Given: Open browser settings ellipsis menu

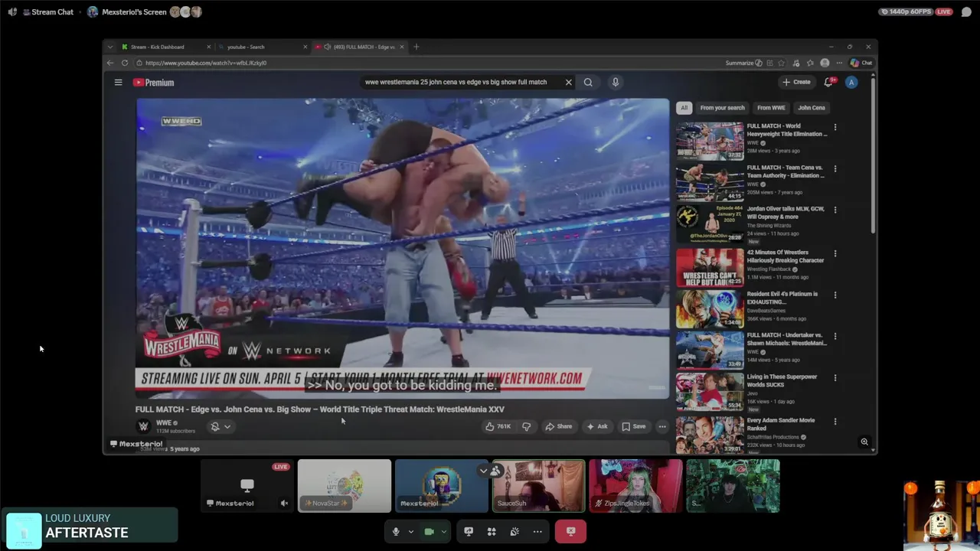Looking at the screenshot, I should pos(839,63).
